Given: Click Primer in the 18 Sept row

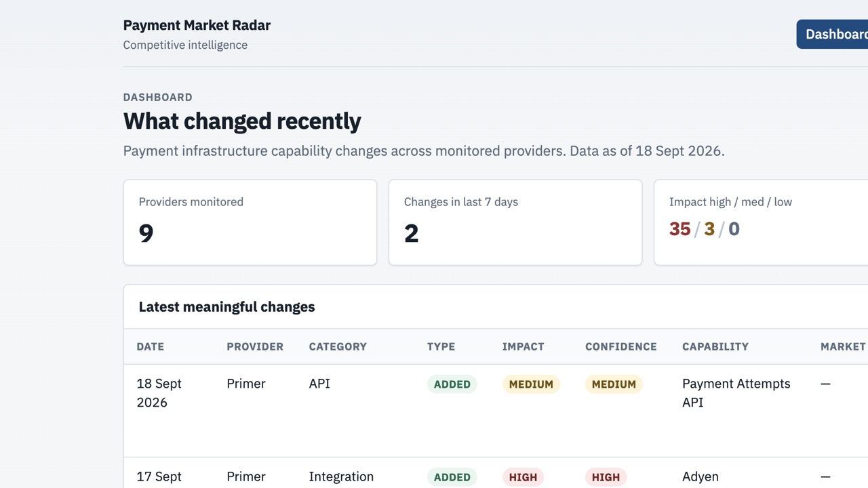Looking at the screenshot, I should [246, 384].
